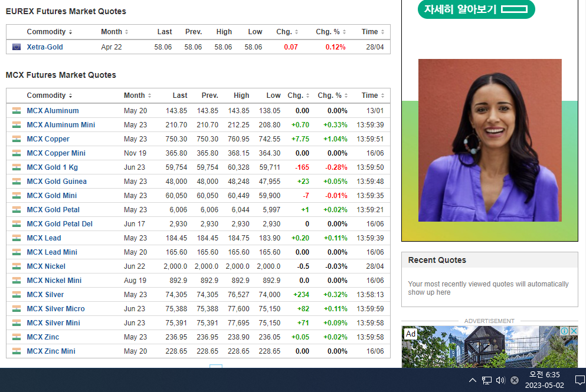Click India flag icon beside MCX Gold Guinea
This screenshot has height=392, width=586.
point(17,182)
